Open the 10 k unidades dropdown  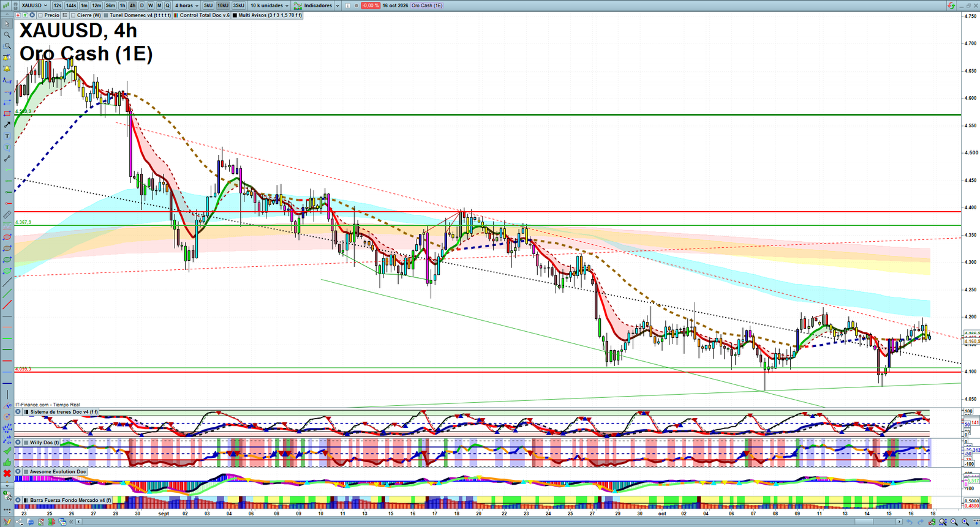click(269, 6)
